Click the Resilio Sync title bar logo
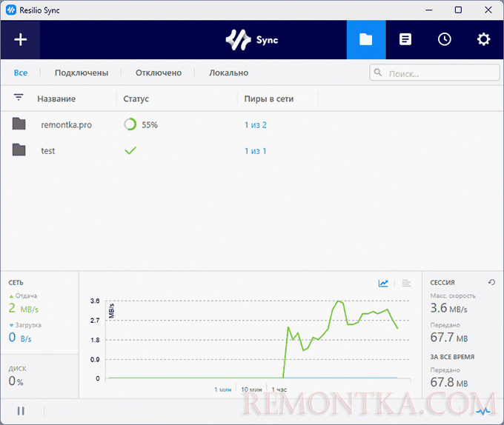This screenshot has width=504, height=425. [x=11, y=10]
